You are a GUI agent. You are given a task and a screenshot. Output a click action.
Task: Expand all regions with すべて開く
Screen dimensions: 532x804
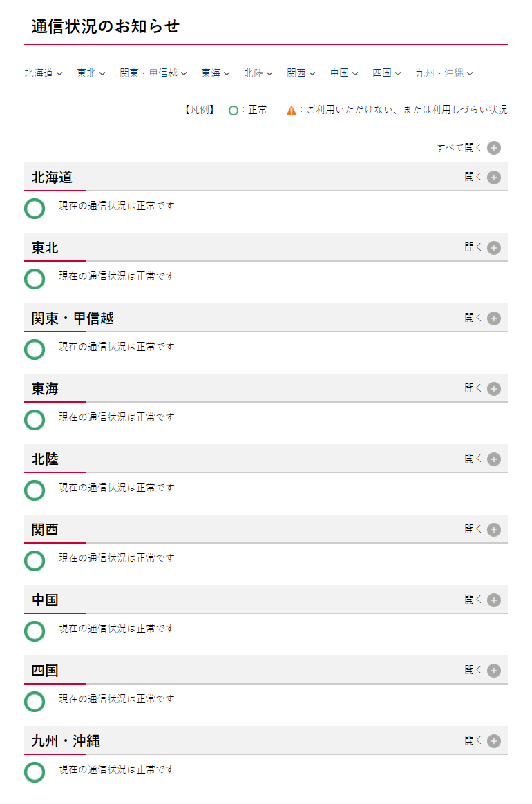pyautogui.click(x=468, y=148)
